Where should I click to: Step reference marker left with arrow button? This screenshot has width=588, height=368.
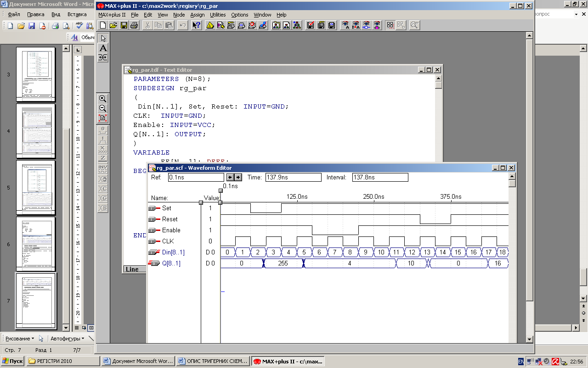coord(231,177)
